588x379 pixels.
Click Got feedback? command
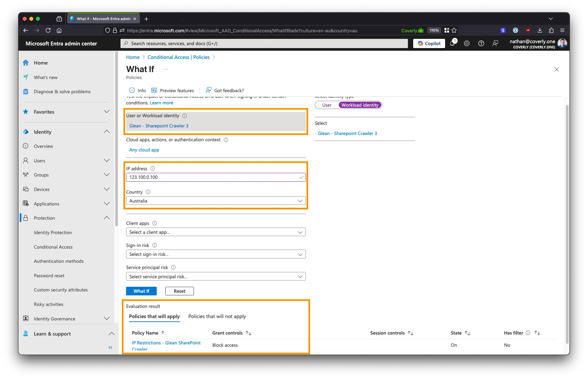tap(225, 90)
